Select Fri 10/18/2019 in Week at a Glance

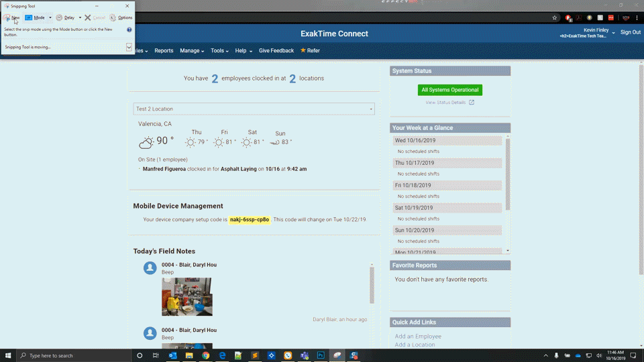tap(447, 185)
